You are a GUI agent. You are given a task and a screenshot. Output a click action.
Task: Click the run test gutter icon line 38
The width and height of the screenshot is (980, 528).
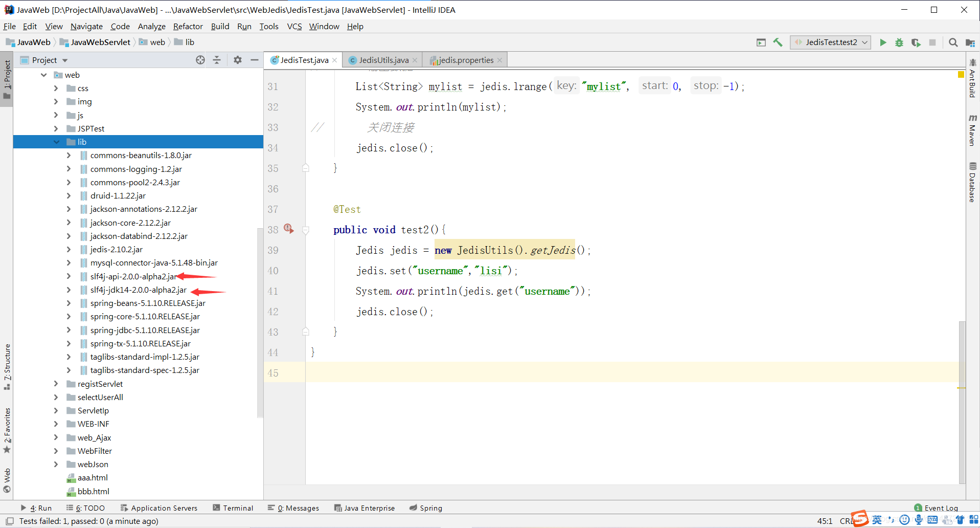click(289, 229)
